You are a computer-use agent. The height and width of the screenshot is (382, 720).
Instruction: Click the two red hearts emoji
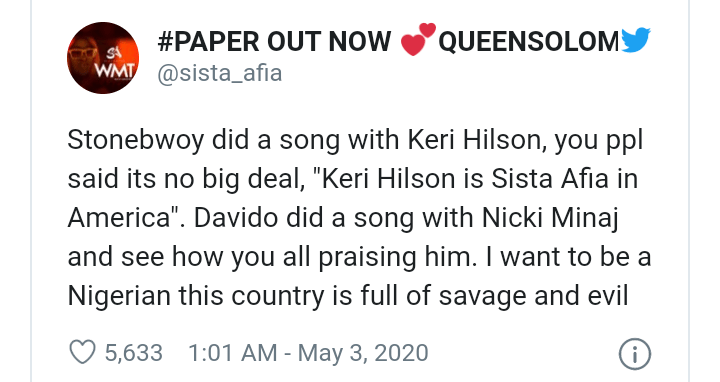point(418,39)
